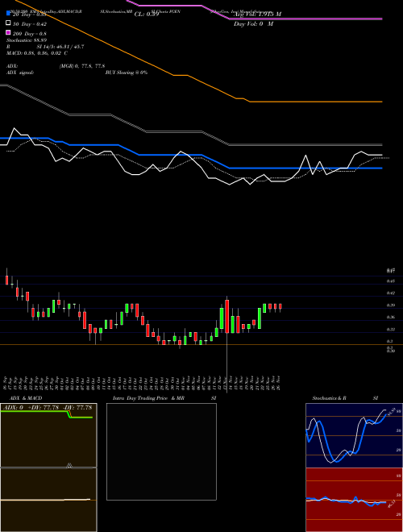Click the 'BUY Slowing @ 0%' signal text

point(127,73)
